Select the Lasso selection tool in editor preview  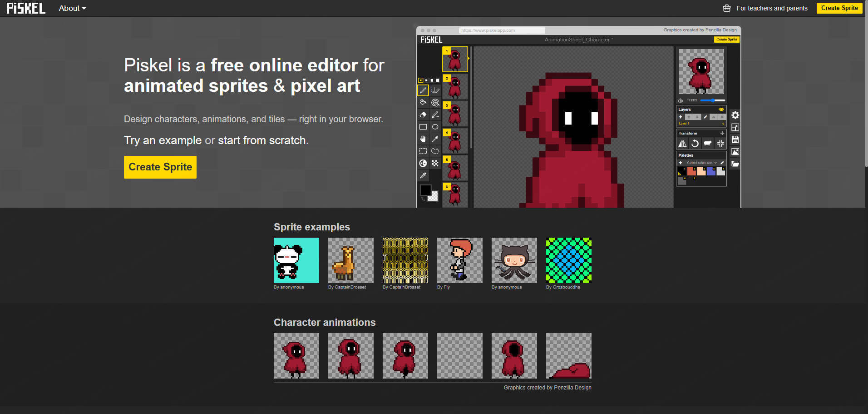pos(435,151)
